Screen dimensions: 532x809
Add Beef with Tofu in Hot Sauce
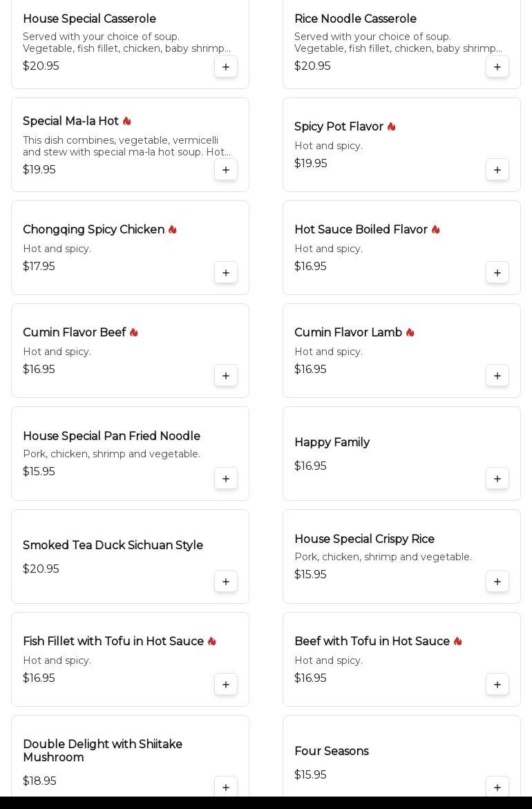pos(497,685)
